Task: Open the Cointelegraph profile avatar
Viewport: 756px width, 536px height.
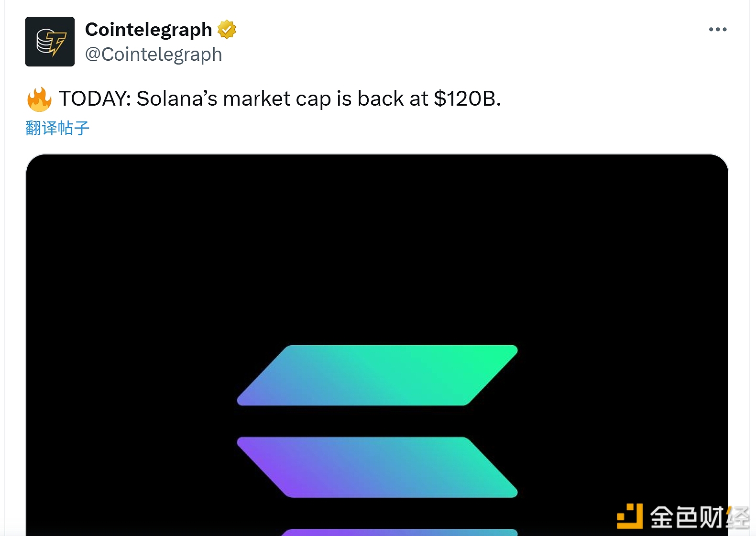Action: [50, 42]
